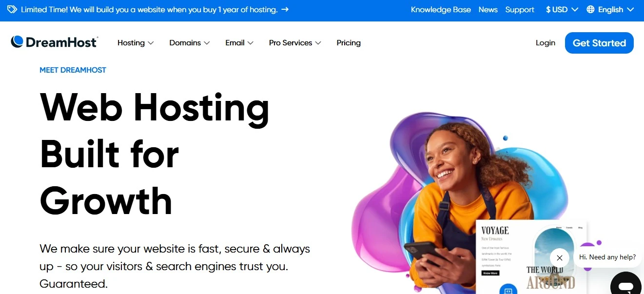Open the USD currency selector
The height and width of the screenshot is (294, 644).
click(x=562, y=10)
